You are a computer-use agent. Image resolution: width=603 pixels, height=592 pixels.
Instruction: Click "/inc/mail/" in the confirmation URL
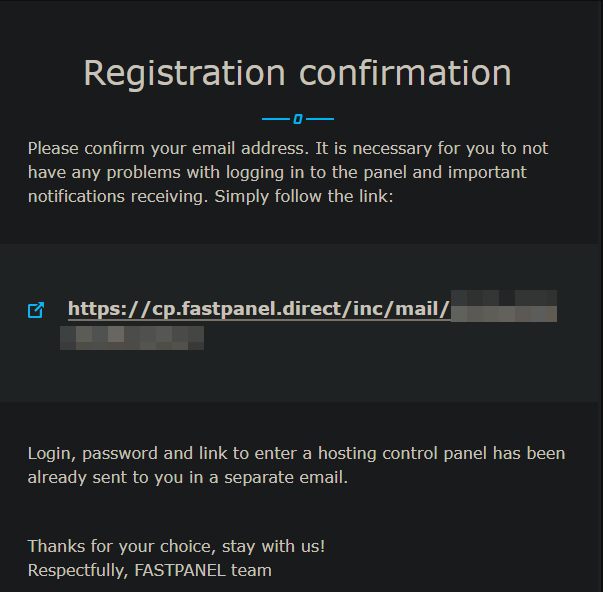pyautogui.click(x=399, y=309)
